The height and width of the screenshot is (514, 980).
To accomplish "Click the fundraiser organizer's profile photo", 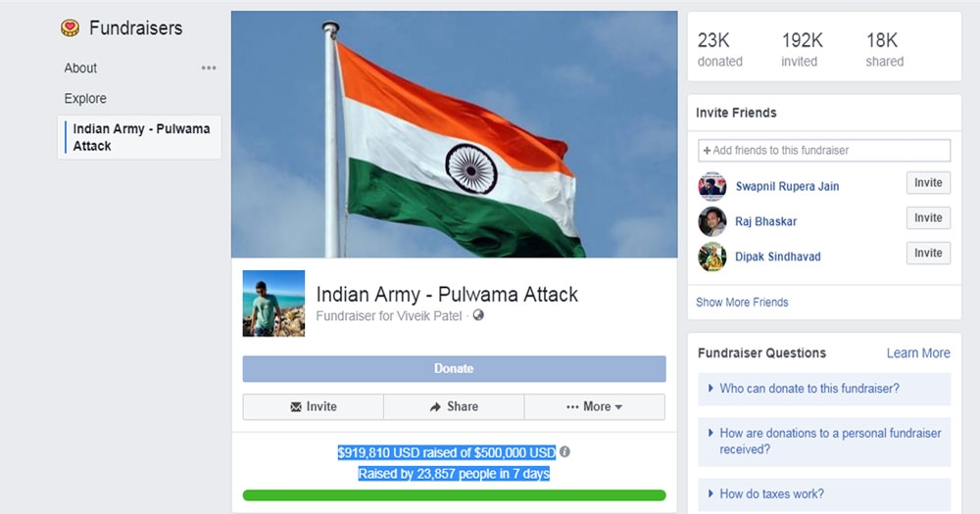I will (273, 304).
